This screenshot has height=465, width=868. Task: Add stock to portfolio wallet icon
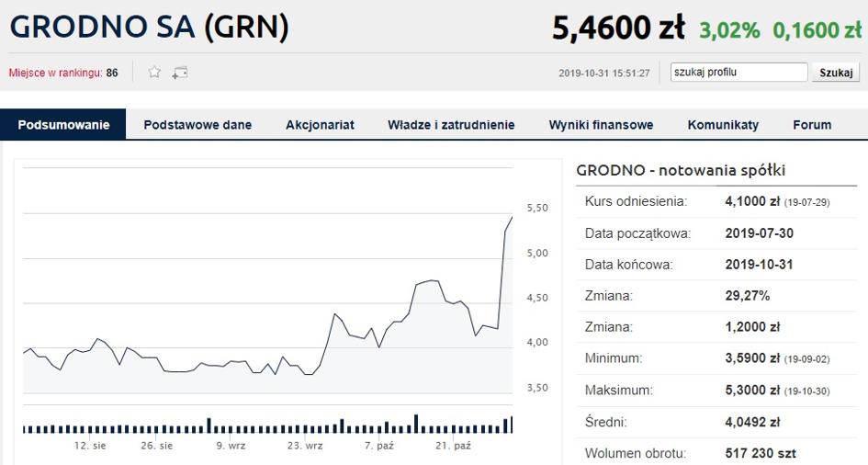(180, 73)
